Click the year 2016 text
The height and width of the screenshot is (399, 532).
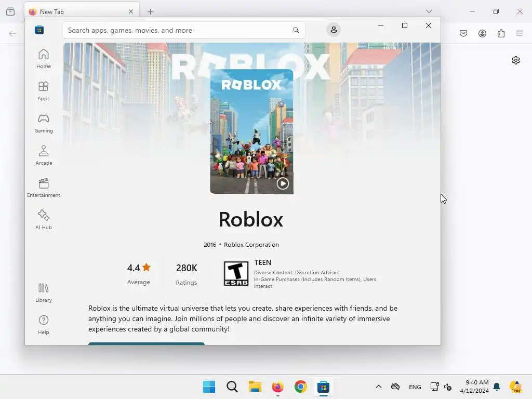pos(210,245)
